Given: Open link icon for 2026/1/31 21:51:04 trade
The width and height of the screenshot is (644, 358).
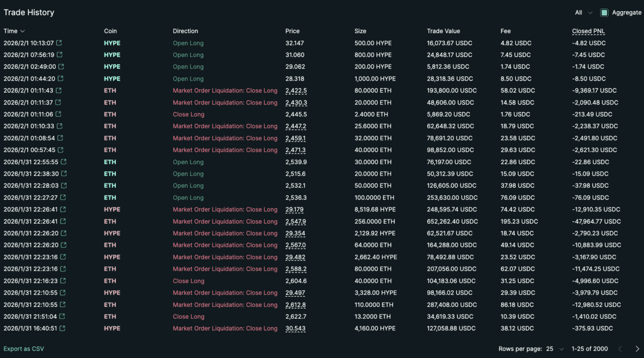Looking at the screenshot, I should [62, 317].
